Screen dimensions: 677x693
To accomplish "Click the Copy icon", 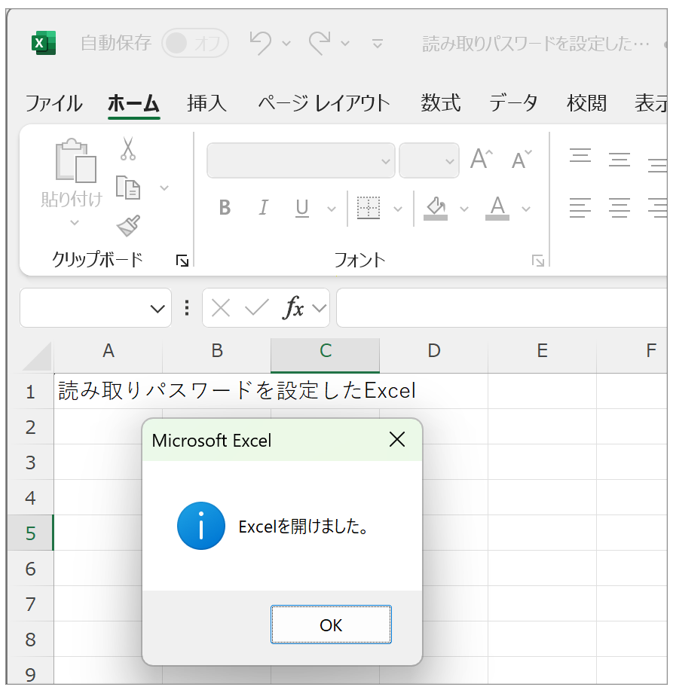I will click(128, 187).
